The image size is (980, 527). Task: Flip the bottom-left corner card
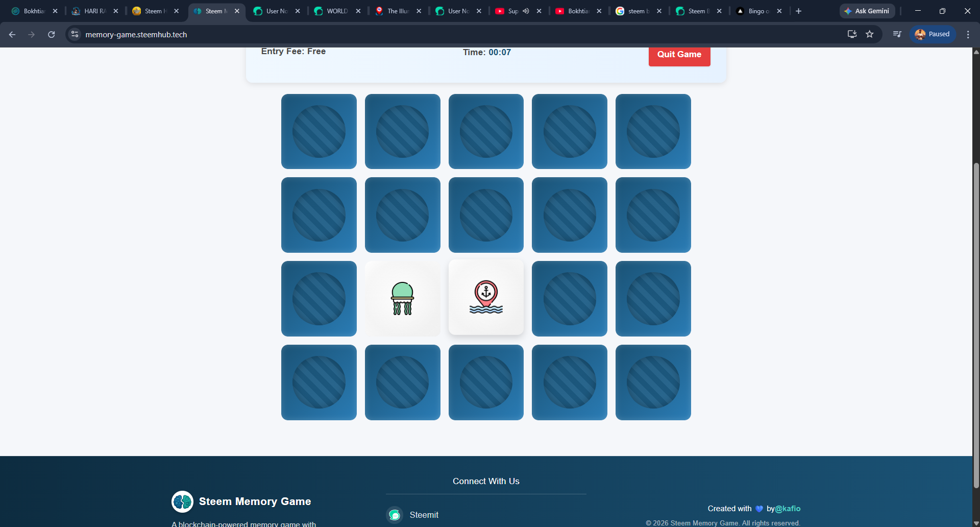319,382
